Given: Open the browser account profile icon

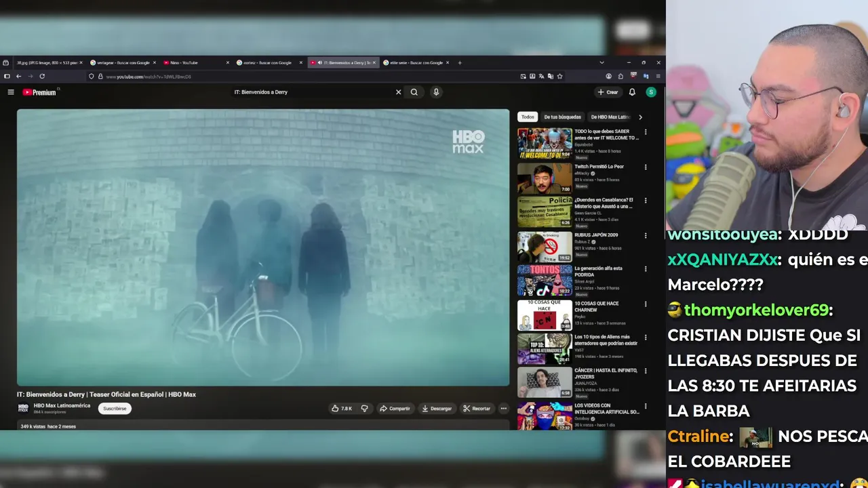Looking at the screenshot, I should point(608,77).
